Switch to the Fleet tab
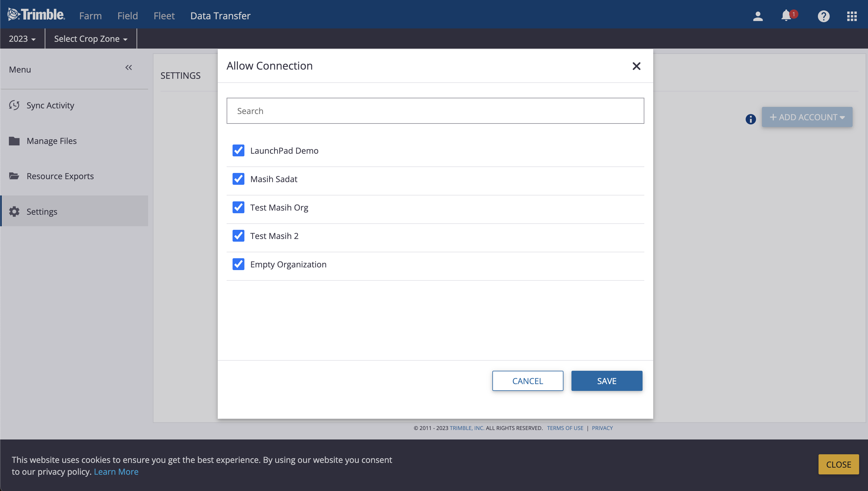 (x=164, y=16)
